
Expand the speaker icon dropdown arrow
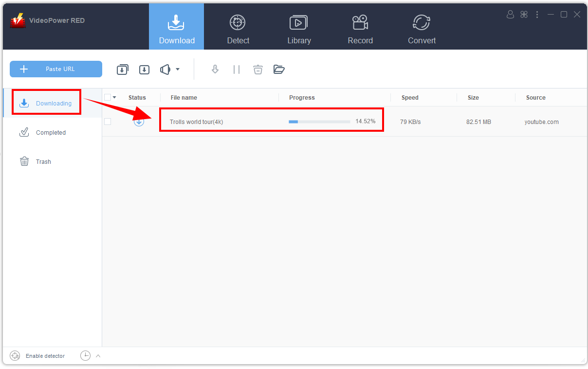point(178,70)
